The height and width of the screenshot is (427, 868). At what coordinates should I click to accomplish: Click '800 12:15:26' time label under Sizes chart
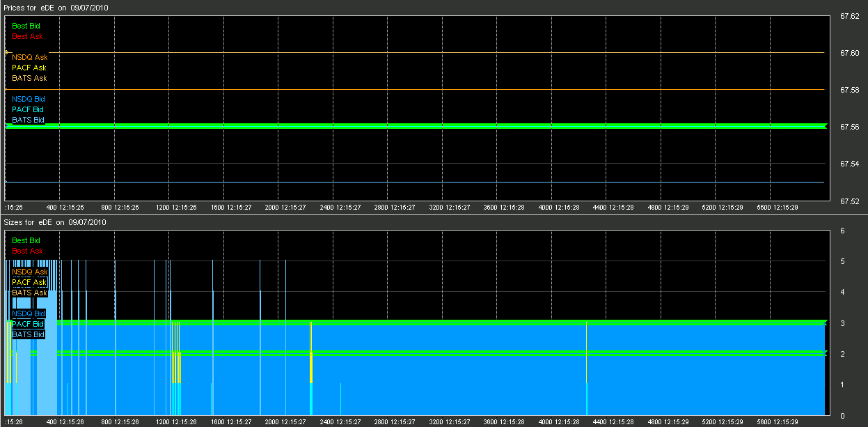(120, 422)
